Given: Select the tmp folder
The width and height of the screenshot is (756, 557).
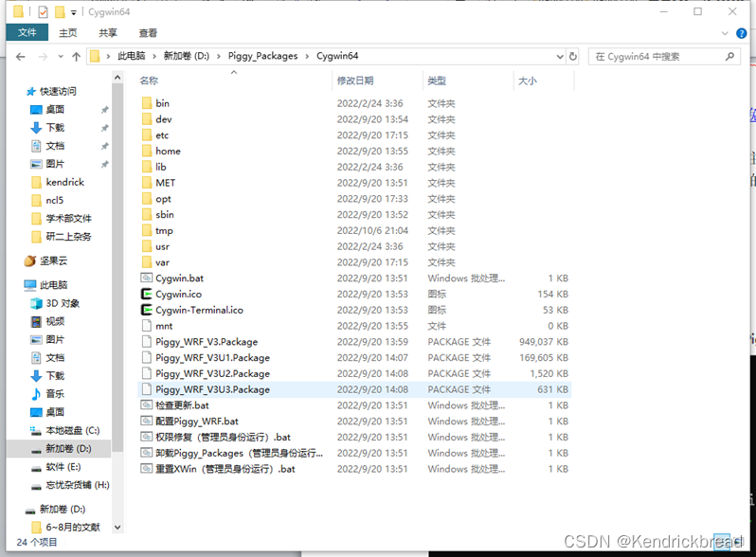Looking at the screenshot, I should 164,230.
